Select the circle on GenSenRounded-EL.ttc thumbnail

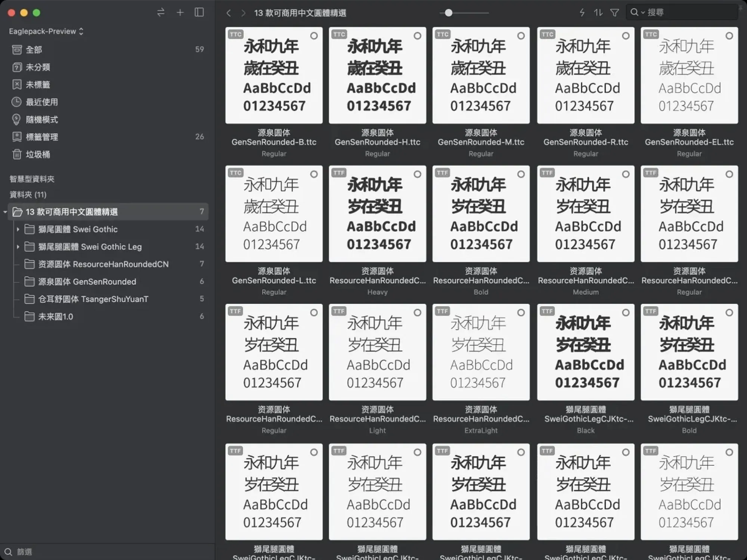pos(729,36)
